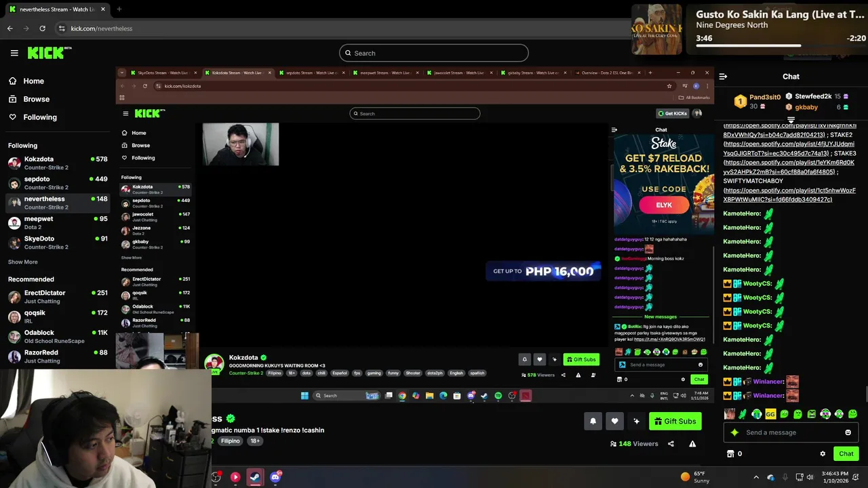
Task: Click Gusto Ko Sakin Ka Lang album art
Action: [656, 30]
